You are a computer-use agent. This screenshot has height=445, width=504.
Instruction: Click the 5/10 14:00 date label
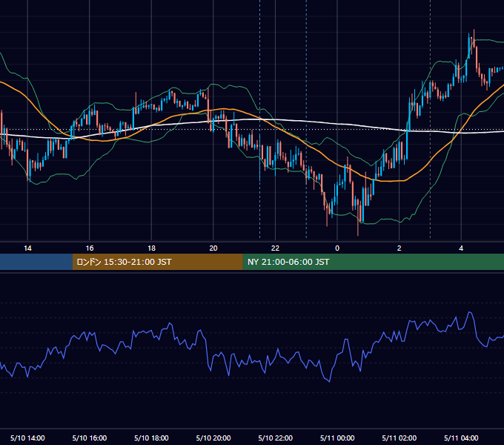27,438
